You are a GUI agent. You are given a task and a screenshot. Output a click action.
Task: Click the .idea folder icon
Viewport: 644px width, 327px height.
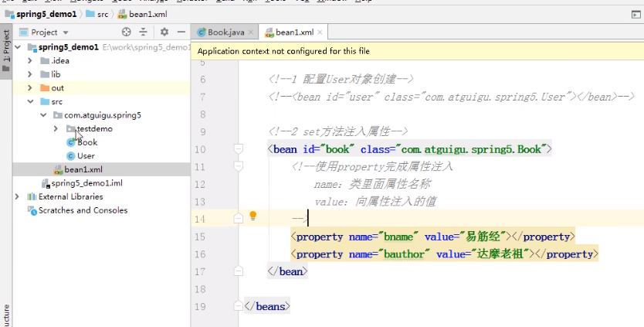(x=46, y=61)
